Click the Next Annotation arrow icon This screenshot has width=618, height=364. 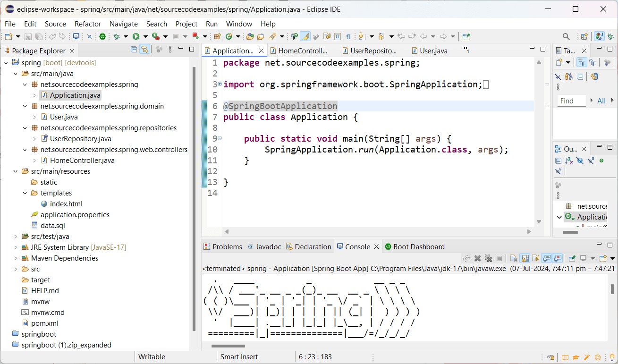(x=362, y=36)
